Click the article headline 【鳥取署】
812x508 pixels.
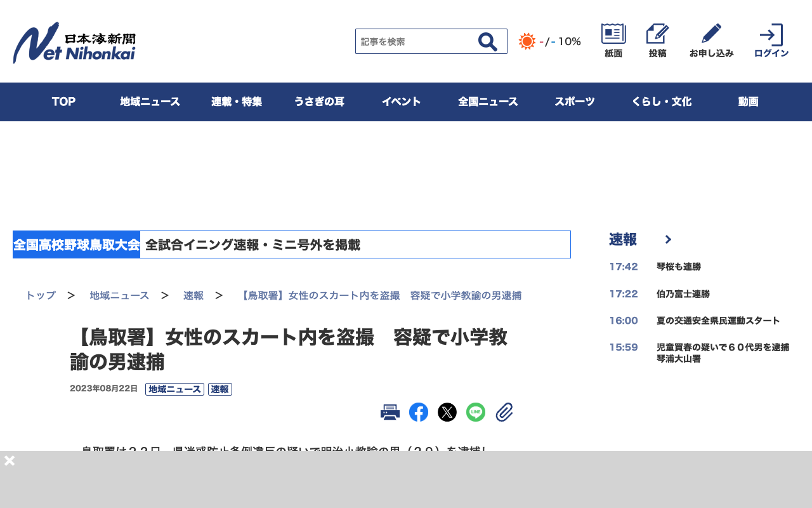coord(289,349)
